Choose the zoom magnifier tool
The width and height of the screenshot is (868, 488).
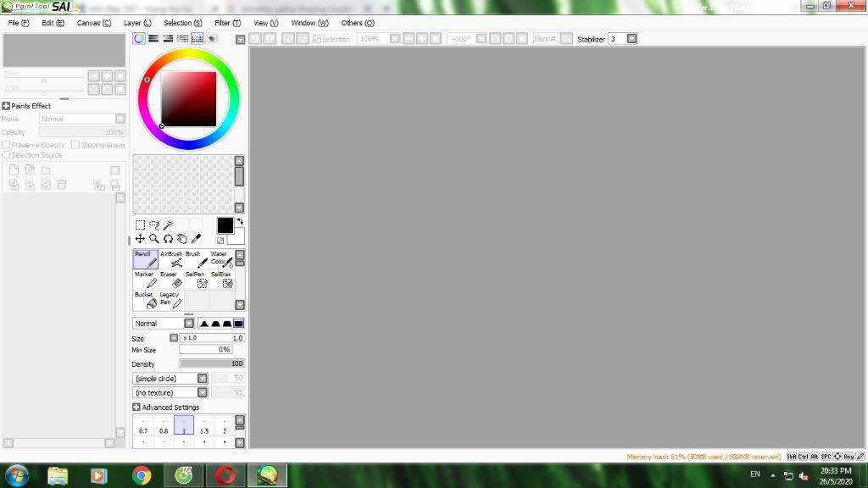(154, 238)
